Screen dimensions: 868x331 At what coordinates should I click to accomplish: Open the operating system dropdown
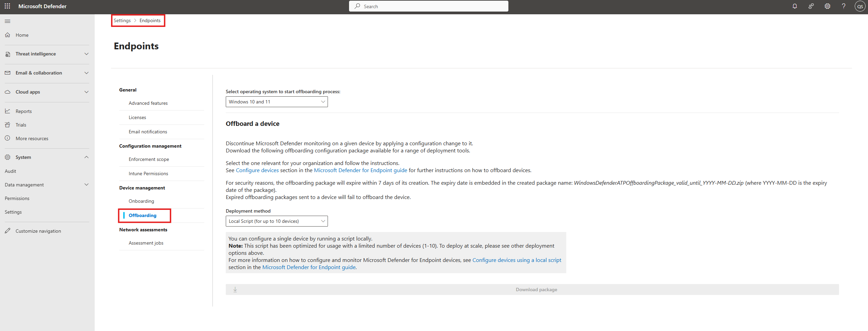point(277,102)
